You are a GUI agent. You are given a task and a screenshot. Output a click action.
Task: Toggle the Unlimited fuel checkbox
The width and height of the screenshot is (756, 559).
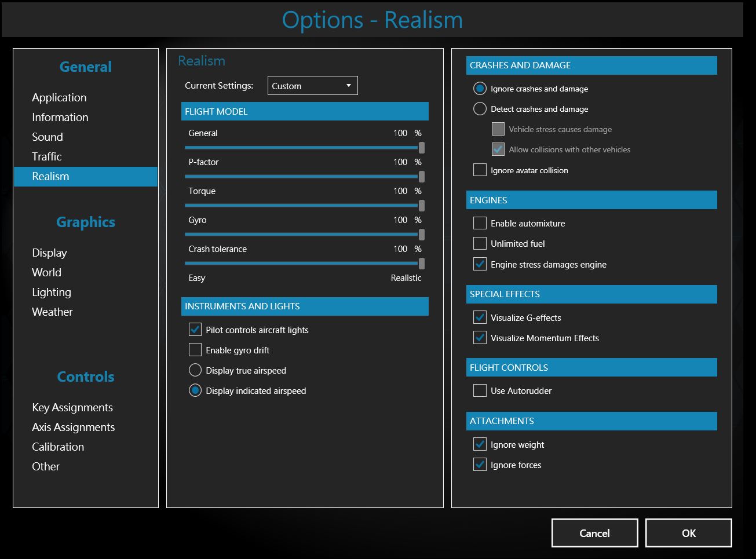point(480,243)
